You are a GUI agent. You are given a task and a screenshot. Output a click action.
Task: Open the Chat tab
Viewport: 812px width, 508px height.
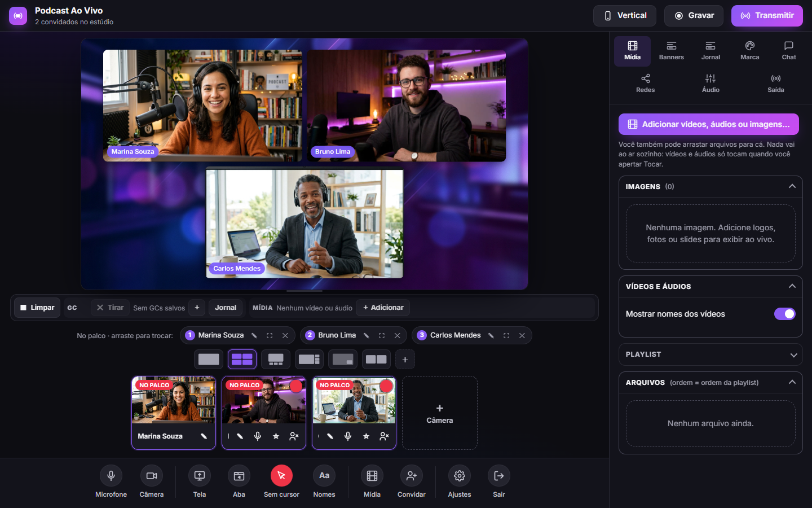[x=789, y=51]
